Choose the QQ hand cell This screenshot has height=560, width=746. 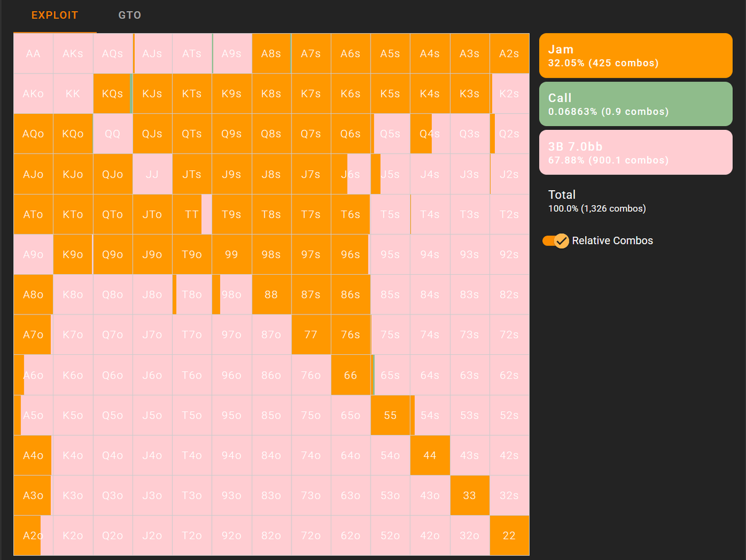pyautogui.click(x=113, y=134)
